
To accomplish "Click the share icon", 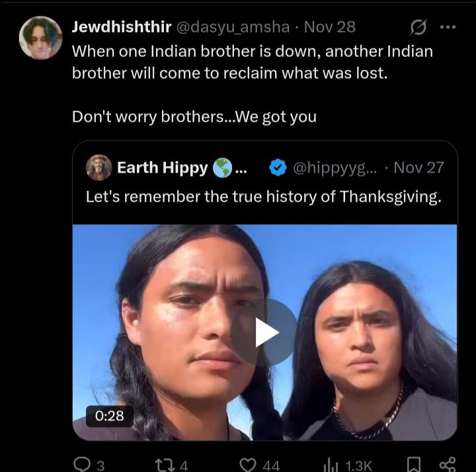I will [x=448, y=464].
